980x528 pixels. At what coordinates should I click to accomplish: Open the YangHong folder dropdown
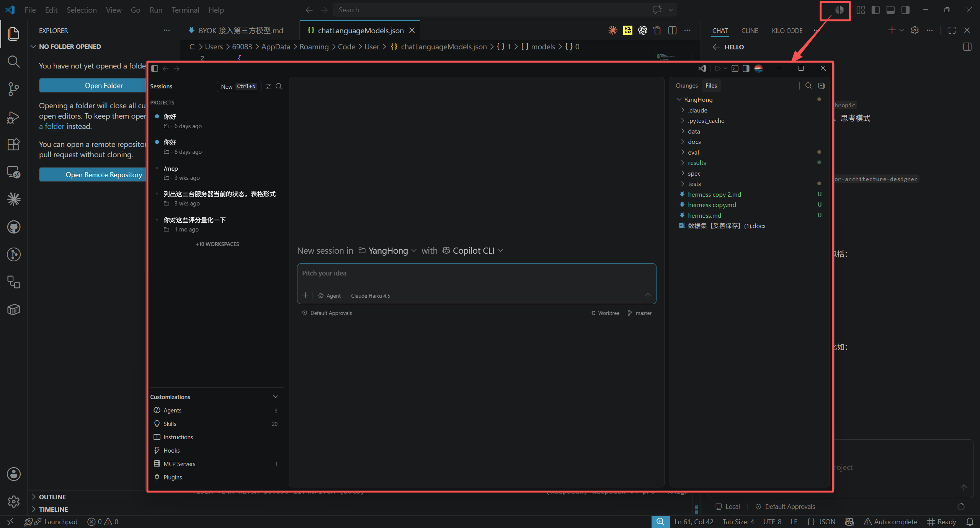(387, 251)
